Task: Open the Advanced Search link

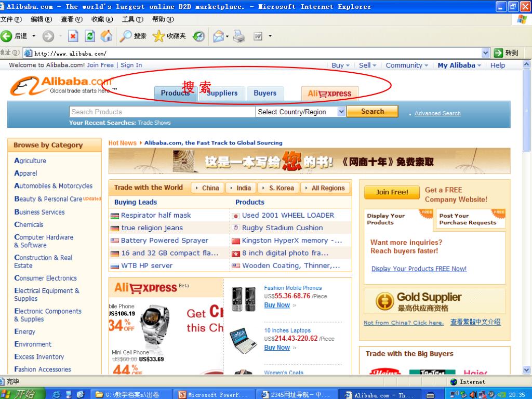Action: coord(437,113)
